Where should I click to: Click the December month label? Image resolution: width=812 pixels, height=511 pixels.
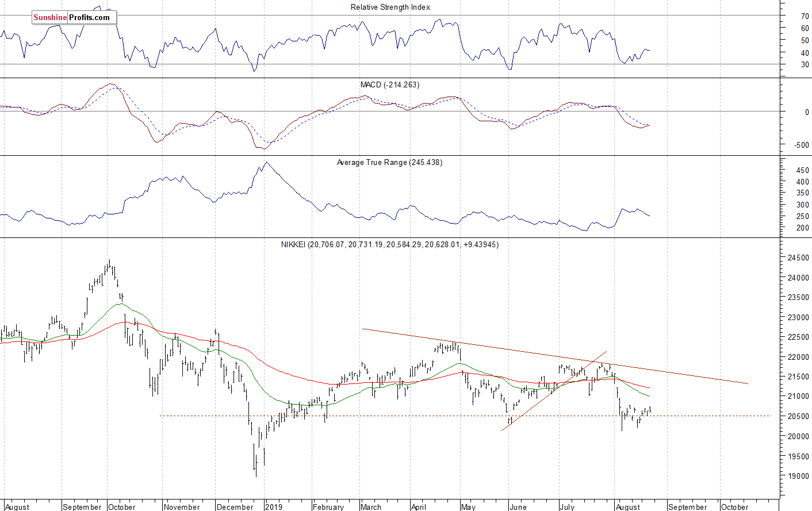pos(235,507)
